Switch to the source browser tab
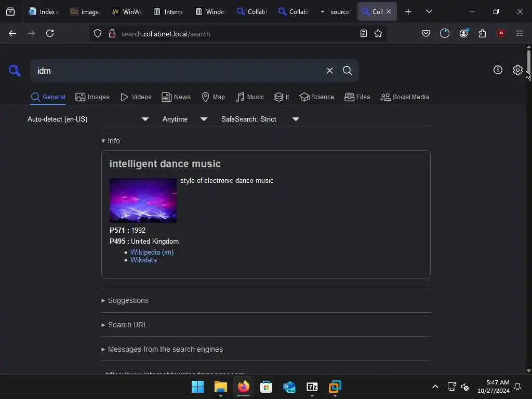The width and height of the screenshot is (532, 399). tap(335, 12)
